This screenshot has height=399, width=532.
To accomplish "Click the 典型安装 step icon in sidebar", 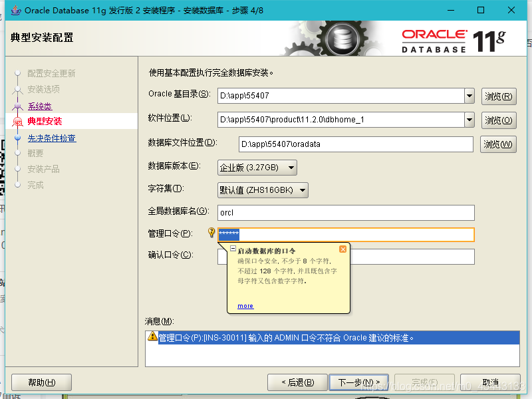I will [x=17, y=122].
